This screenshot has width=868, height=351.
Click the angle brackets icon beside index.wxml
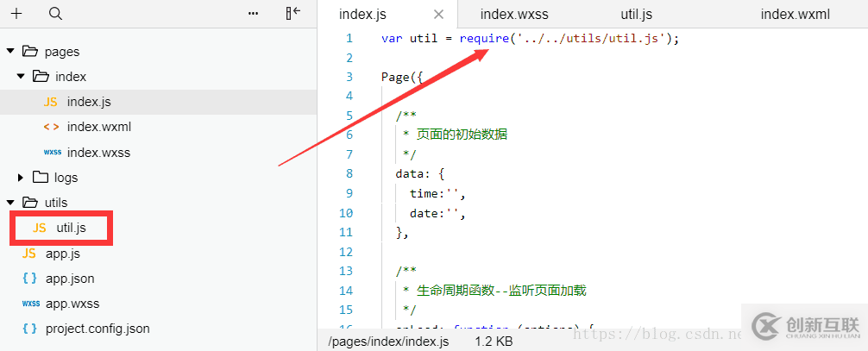pos(52,127)
